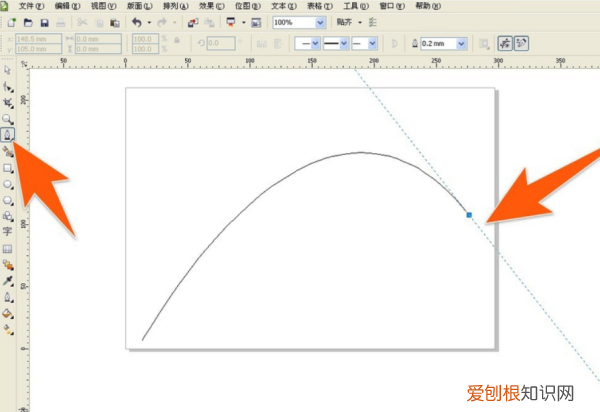
Task: Toggle the last button on property bar
Action: 521,44
